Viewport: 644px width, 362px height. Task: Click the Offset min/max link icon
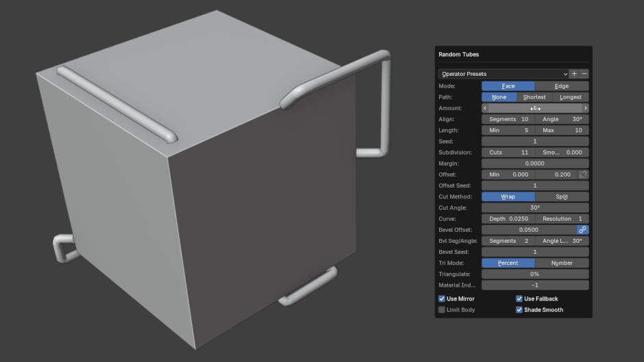(x=583, y=174)
